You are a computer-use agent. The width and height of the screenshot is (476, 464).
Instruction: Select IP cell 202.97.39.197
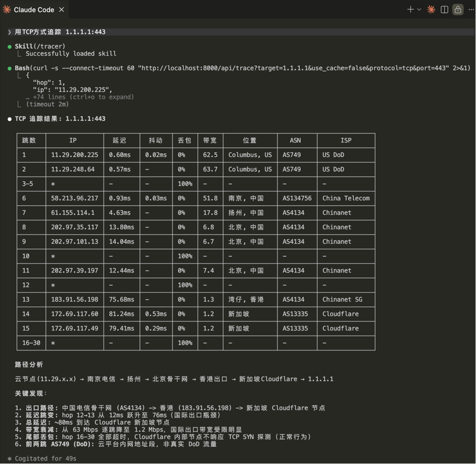click(74, 271)
